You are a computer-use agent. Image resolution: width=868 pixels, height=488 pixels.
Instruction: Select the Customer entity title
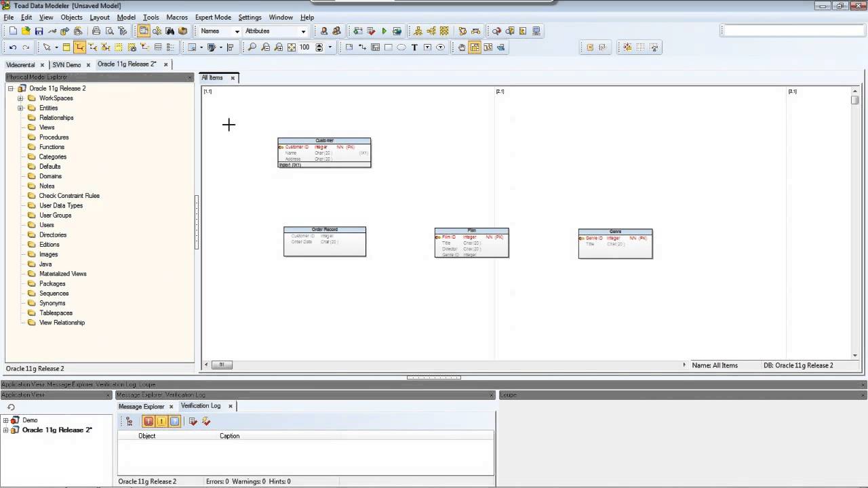tap(324, 141)
